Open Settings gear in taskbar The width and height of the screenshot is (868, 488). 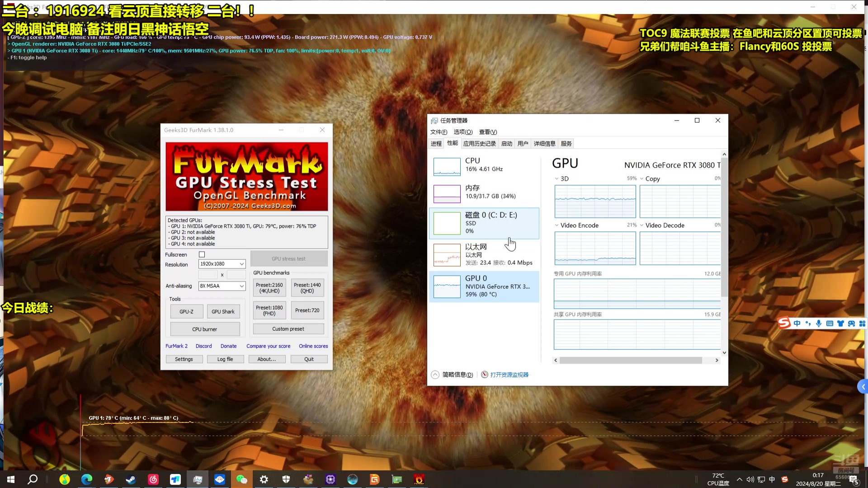tap(264, 479)
